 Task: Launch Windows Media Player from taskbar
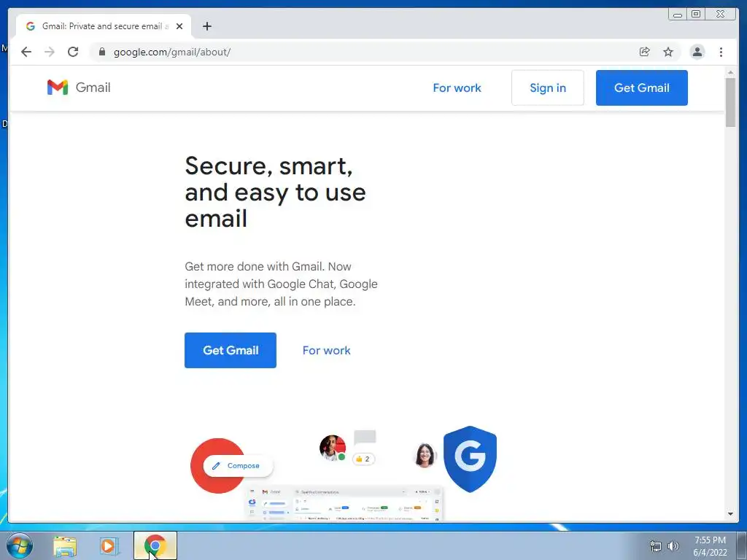(109, 545)
